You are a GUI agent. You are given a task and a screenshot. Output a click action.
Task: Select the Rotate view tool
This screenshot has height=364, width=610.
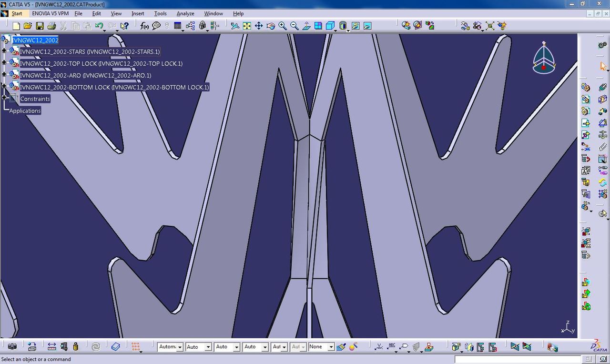(271, 26)
